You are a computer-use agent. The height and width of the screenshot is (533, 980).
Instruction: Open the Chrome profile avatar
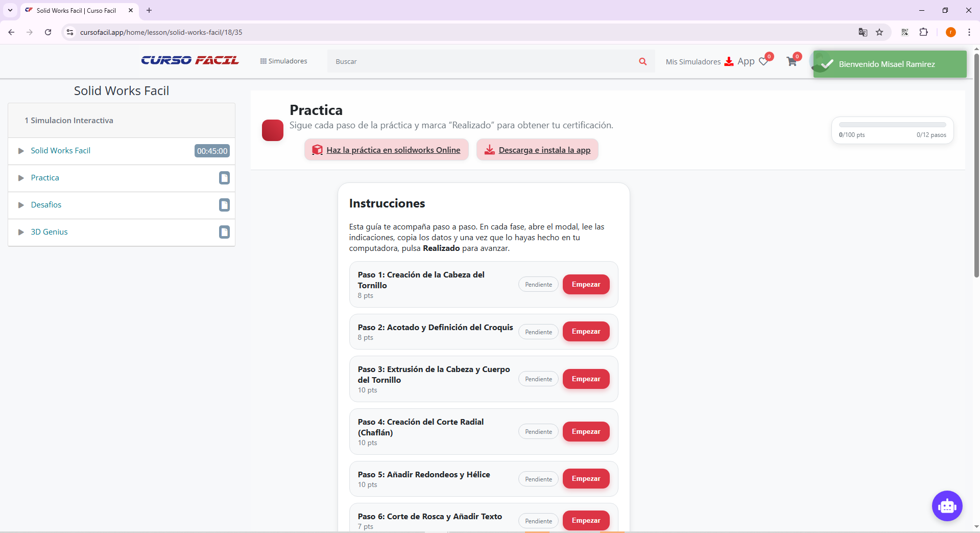950,32
